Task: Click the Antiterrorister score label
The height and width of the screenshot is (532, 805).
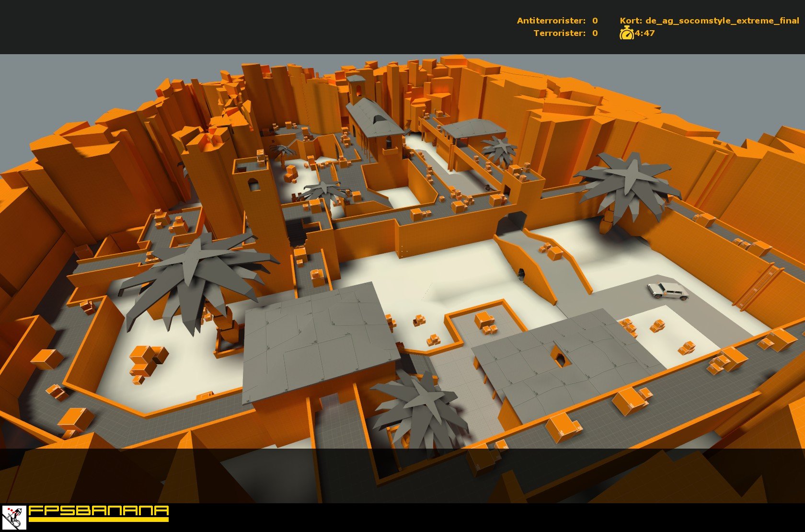Action: click(x=551, y=21)
